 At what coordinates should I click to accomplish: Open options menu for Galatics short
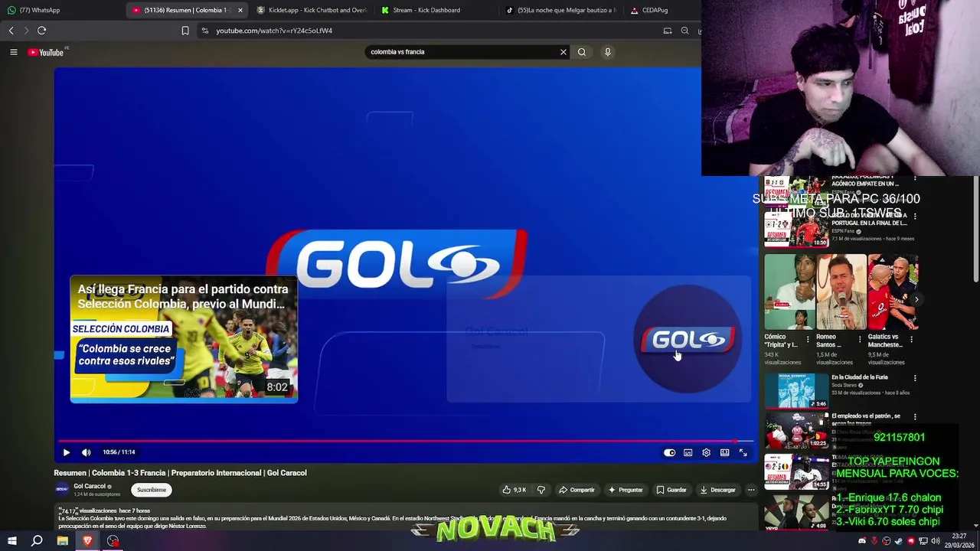911,338
